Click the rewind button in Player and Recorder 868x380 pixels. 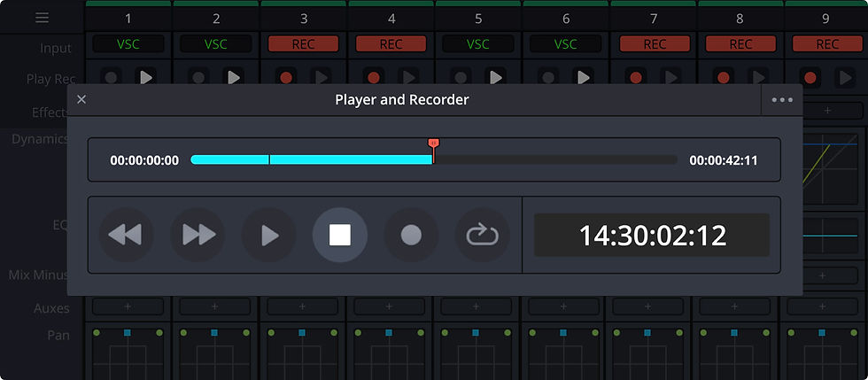pos(126,235)
